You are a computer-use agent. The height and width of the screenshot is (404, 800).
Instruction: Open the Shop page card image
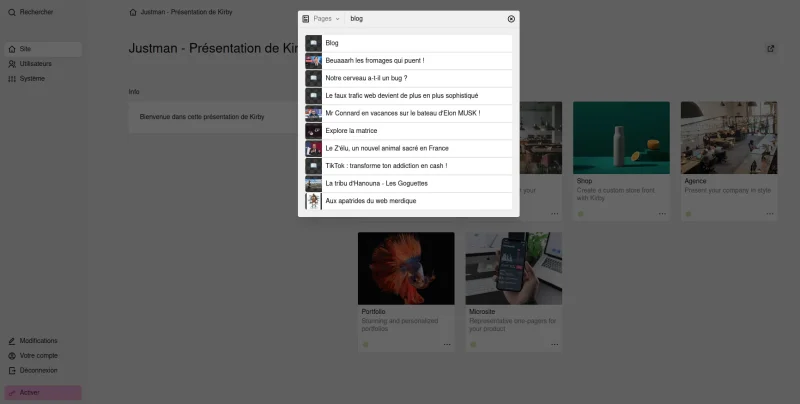(x=621, y=138)
